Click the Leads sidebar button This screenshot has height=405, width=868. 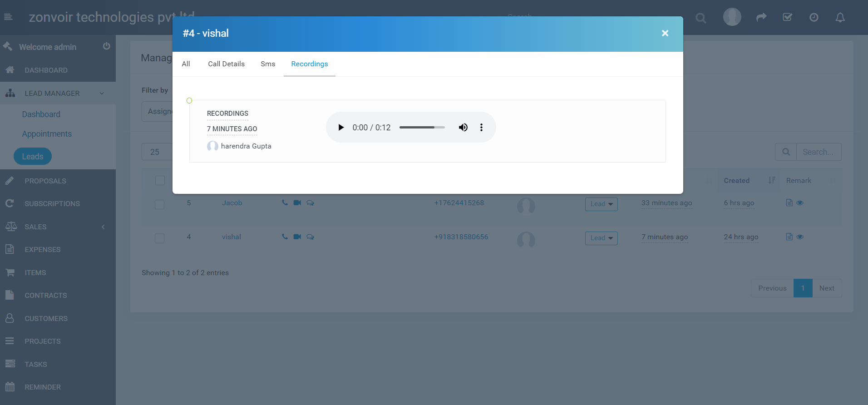[33, 157]
